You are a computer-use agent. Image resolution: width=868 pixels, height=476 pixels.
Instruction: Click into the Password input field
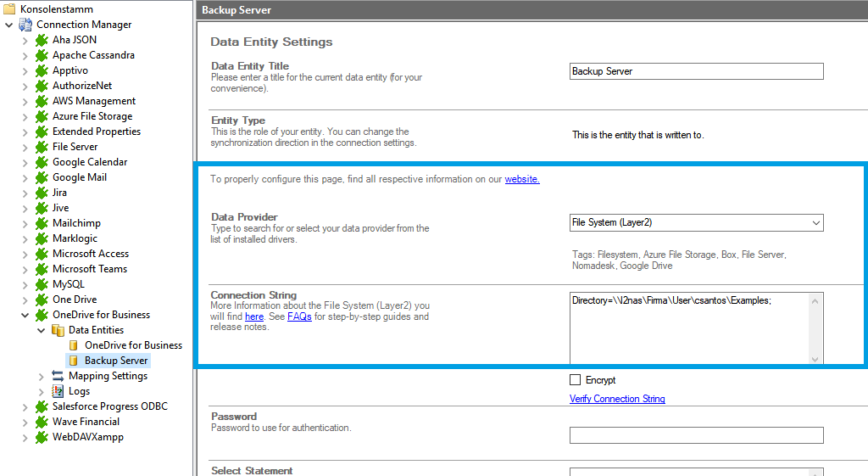point(696,435)
